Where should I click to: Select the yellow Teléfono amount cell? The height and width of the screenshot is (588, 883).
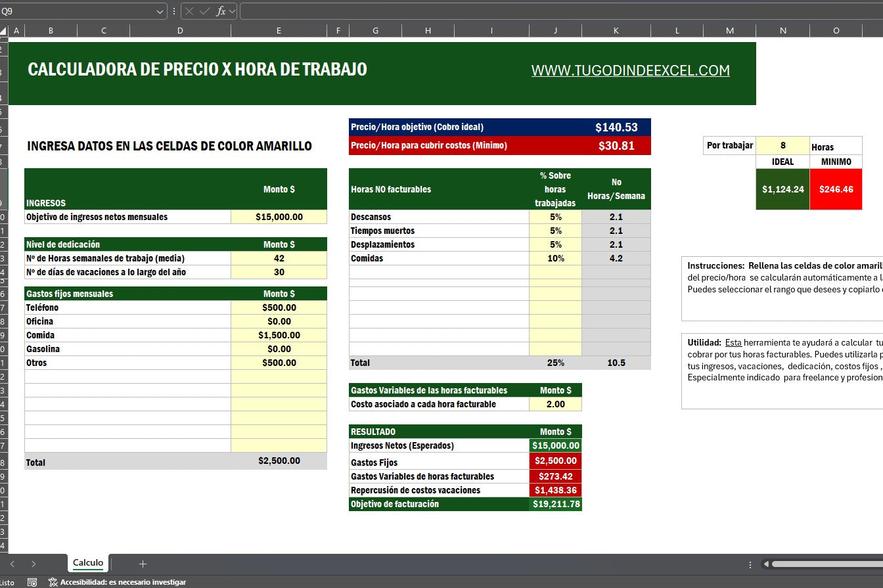tap(279, 307)
